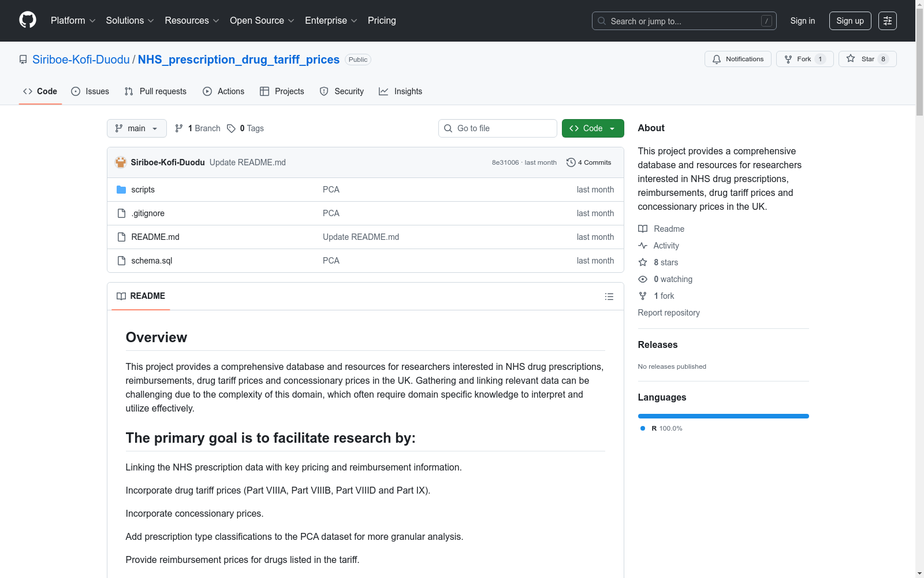Open the GitHub homepage logo
The image size is (924, 578).
(28, 20)
